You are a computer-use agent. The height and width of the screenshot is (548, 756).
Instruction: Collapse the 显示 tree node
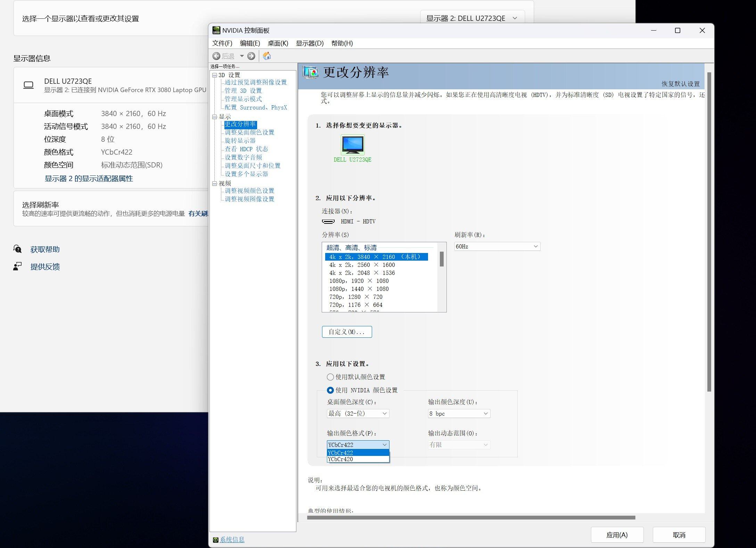coord(214,117)
